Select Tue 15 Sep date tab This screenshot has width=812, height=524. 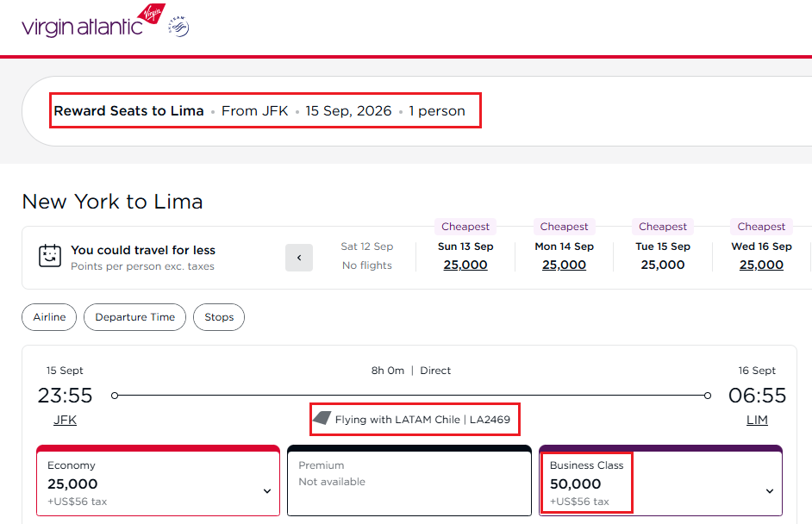tap(663, 256)
